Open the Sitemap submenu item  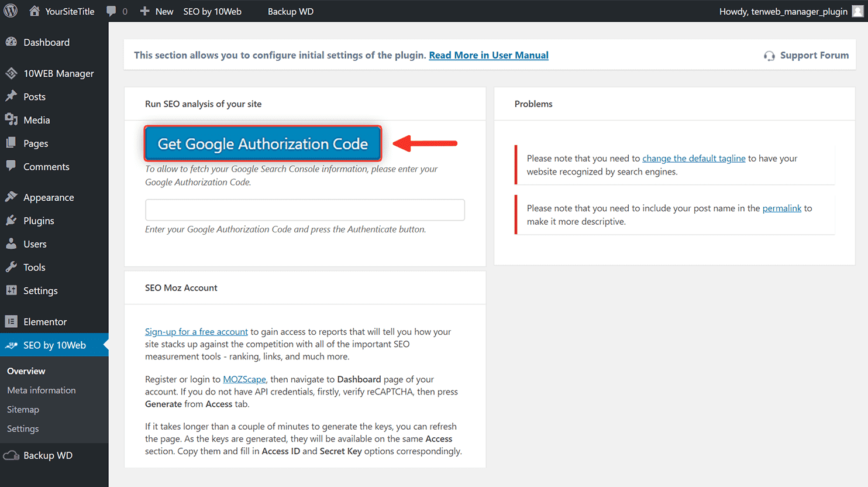pos(23,410)
